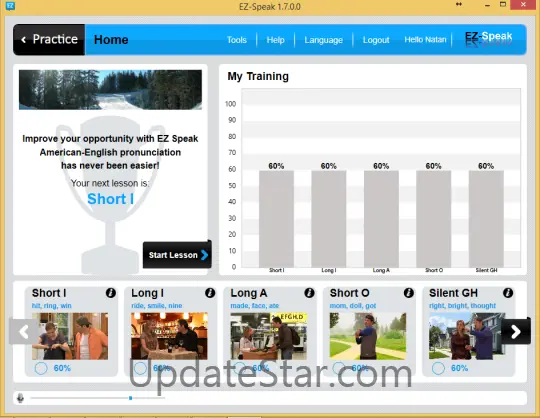Image resolution: width=540 pixels, height=418 pixels.
Task: Open info for Short I lesson
Action: pos(111,293)
